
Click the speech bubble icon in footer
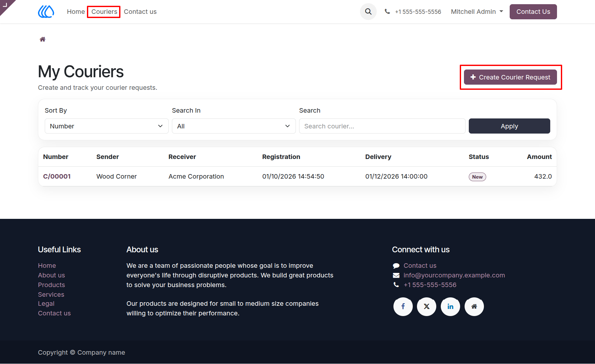(396, 266)
